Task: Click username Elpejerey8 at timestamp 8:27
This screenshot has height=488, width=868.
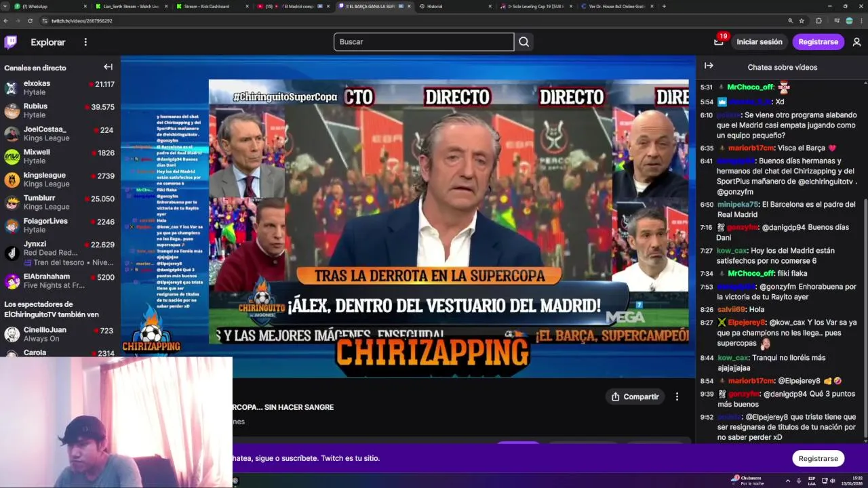Action: click(x=747, y=323)
